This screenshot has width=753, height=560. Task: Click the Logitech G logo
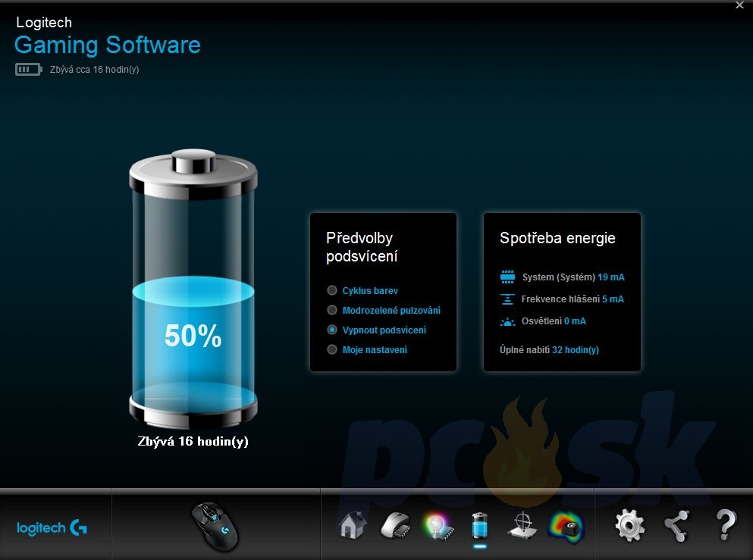(x=52, y=528)
